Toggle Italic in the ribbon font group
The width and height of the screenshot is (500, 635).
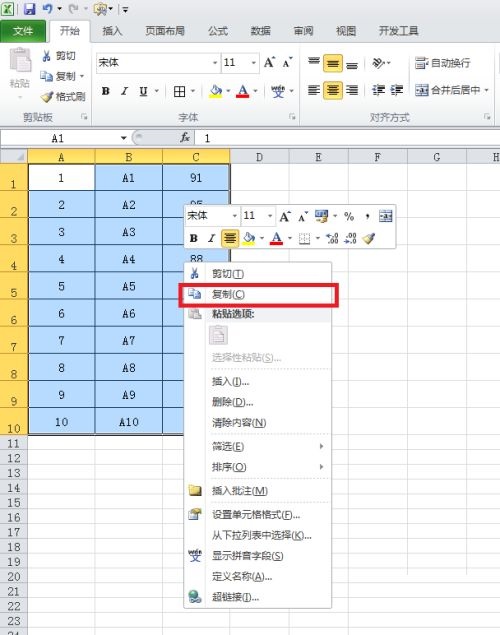coord(124,91)
